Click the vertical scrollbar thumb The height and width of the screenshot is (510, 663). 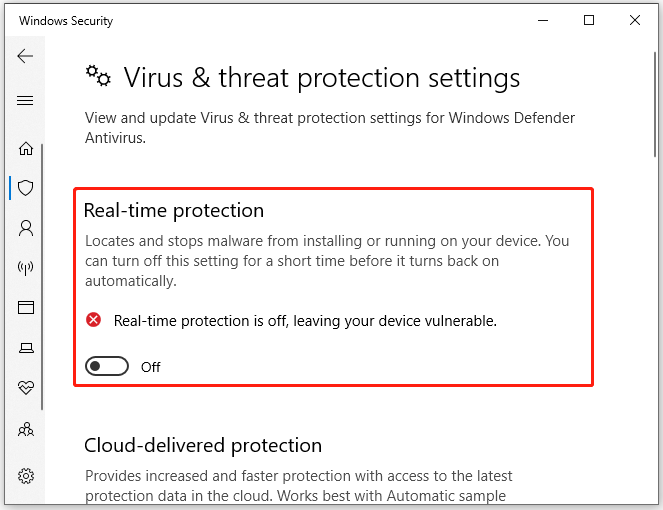pos(655,104)
